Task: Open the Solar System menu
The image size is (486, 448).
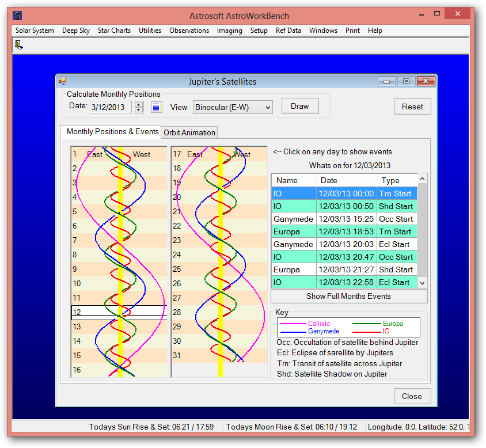Action: pyautogui.click(x=35, y=31)
